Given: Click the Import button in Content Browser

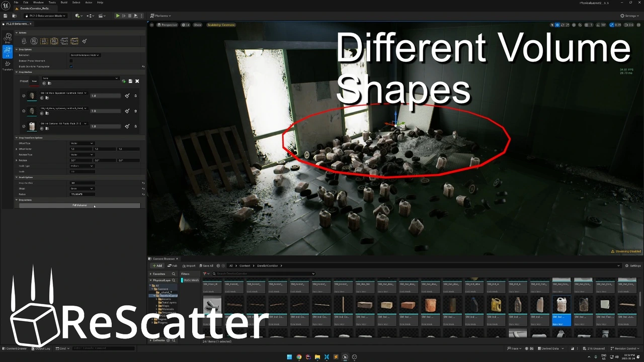Looking at the screenshot, I should point(189,265).
